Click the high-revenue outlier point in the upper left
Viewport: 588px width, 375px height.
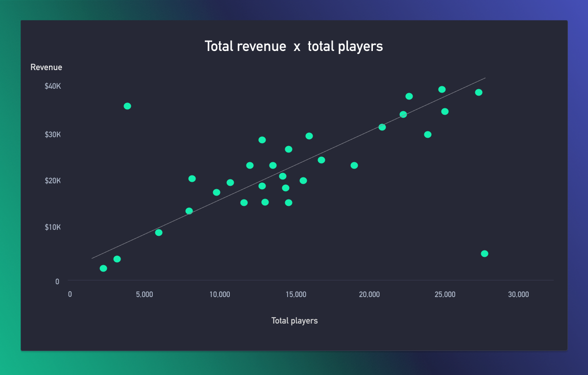pyautogui.click(x=127, y=106)
